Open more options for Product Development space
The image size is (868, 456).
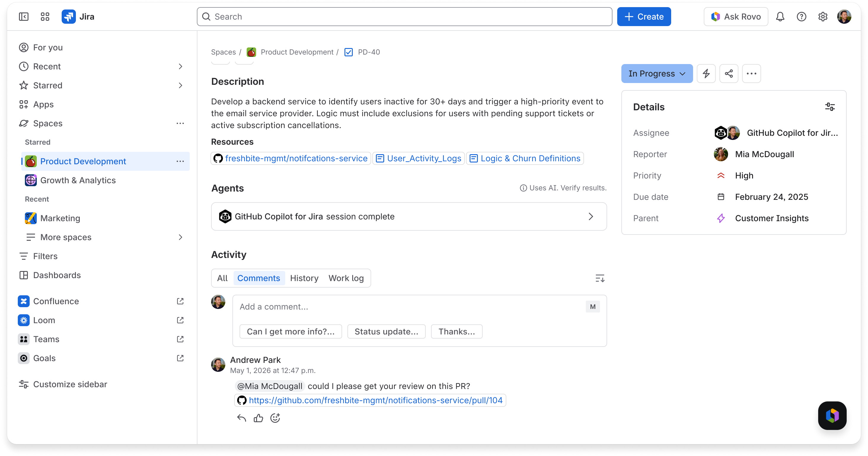(180, 161)
